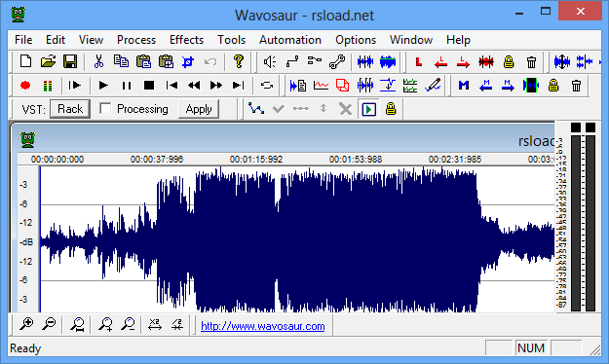Click the level meter bars icon
Image resolution: width=609 pixels, height=364 pixels.
(48, 86)
